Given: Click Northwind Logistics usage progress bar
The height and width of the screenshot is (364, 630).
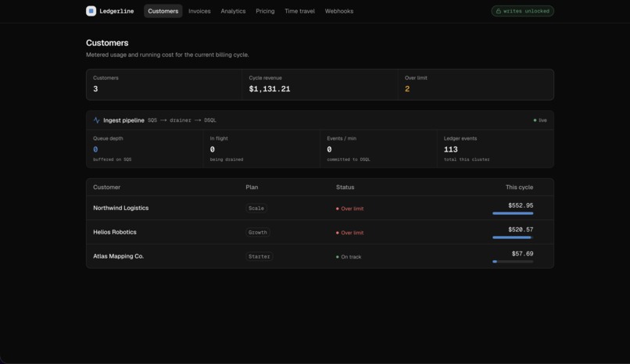Looking at the screenshot, I should (513, 213).
